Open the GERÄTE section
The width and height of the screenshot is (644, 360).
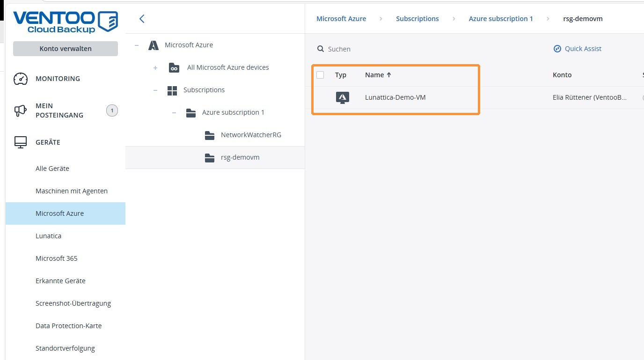[48, 142]
